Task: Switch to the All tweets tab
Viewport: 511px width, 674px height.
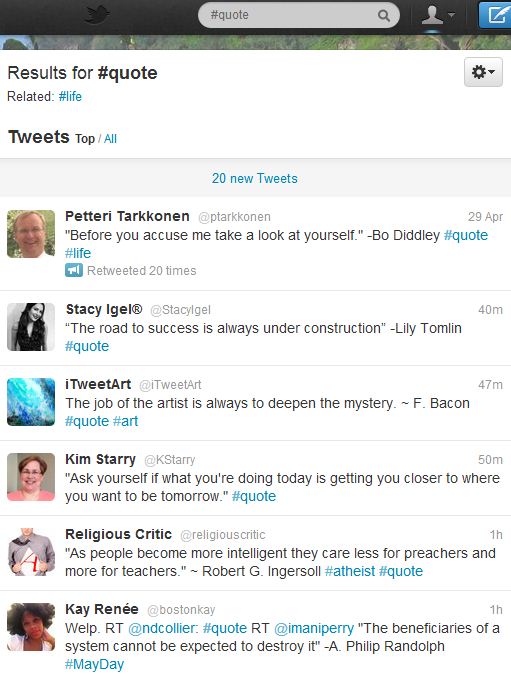Action: pos(110,139)
